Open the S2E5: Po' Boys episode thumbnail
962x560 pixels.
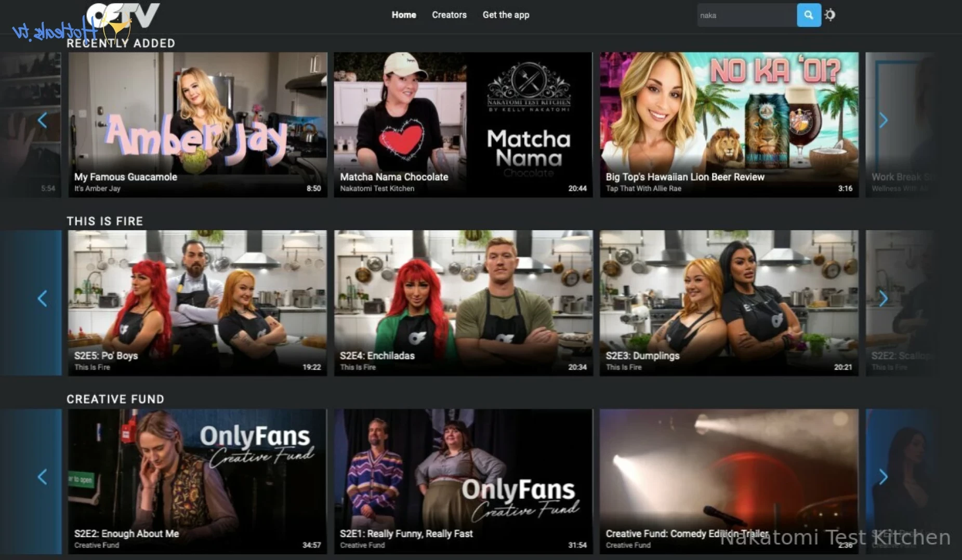coord(197,303)
